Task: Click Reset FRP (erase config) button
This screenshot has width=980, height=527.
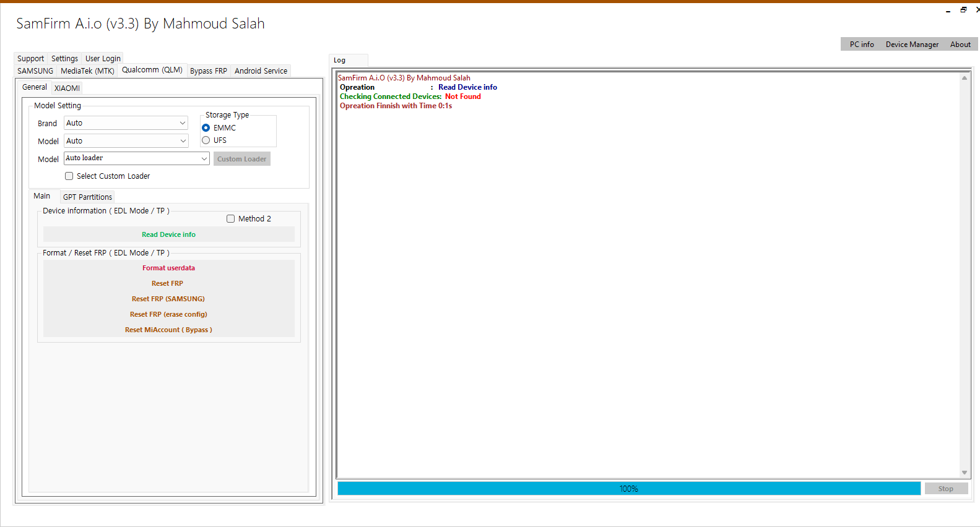Action: pos(169,314)
